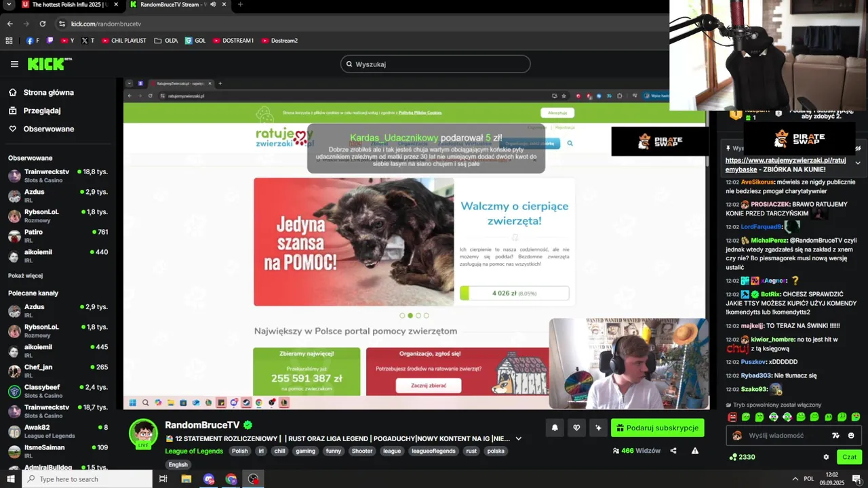868x488 pixels.
Task: Open the Twitch bookmark icon
Action: pyautogui.click(x=50, y=41)
